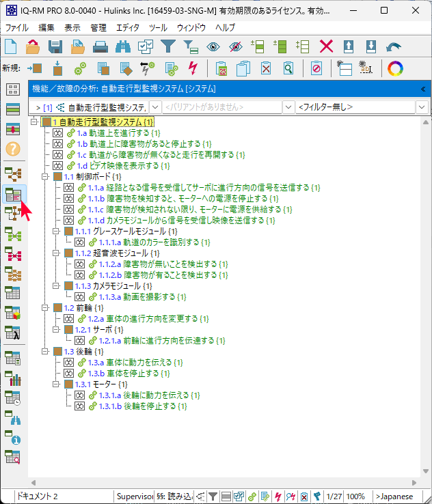The width and height of the screenshot is (432, 504).
Task: Open the structure tree editor in sidebar
Action: 13,173
